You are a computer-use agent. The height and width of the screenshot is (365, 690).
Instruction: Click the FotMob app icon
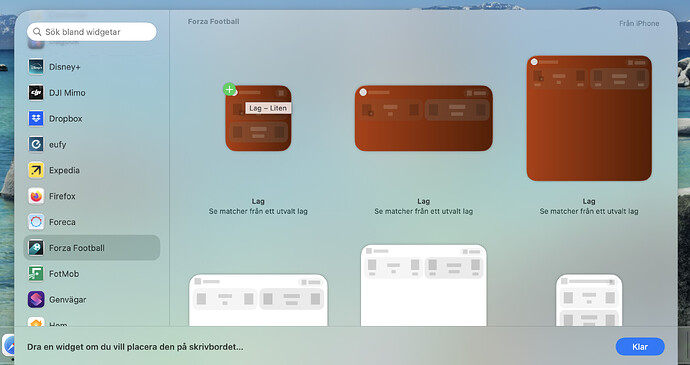36,273
